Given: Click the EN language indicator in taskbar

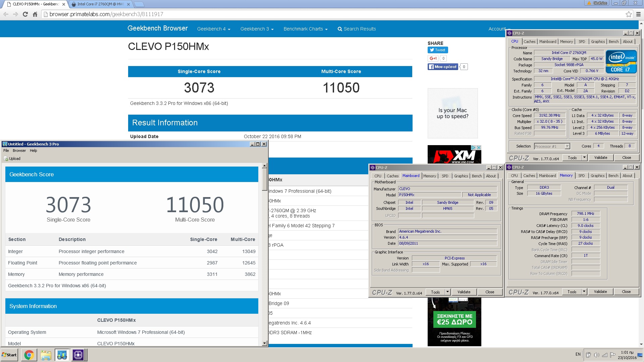Looking at the screenshot, I should pyautogui.click(x=578, y=354).
